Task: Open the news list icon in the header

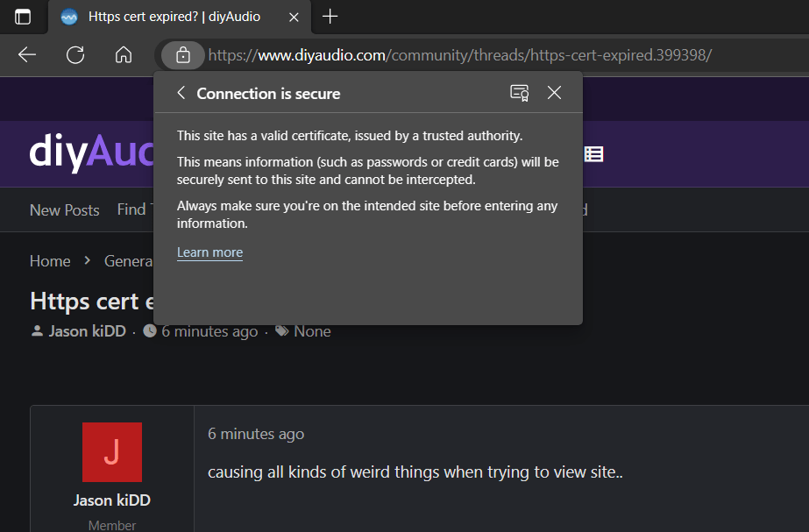Action: coord(594,153)
